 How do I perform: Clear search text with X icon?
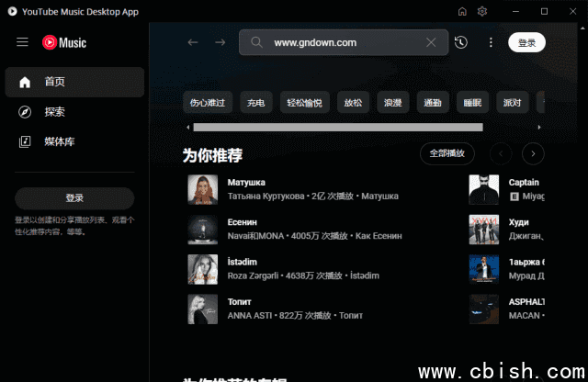pos(431,42)
